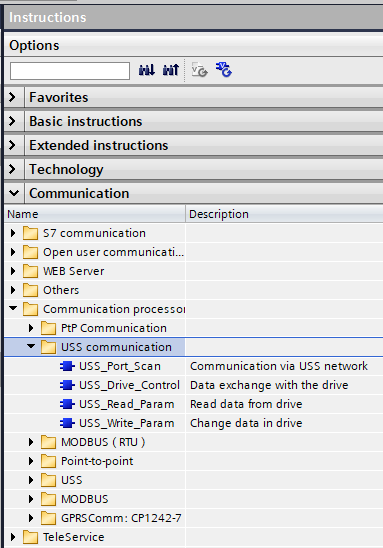The width and height of the screenshot is (383, 548).
Task: Expand the Point-to-point folder arrow
Action: 31,461
